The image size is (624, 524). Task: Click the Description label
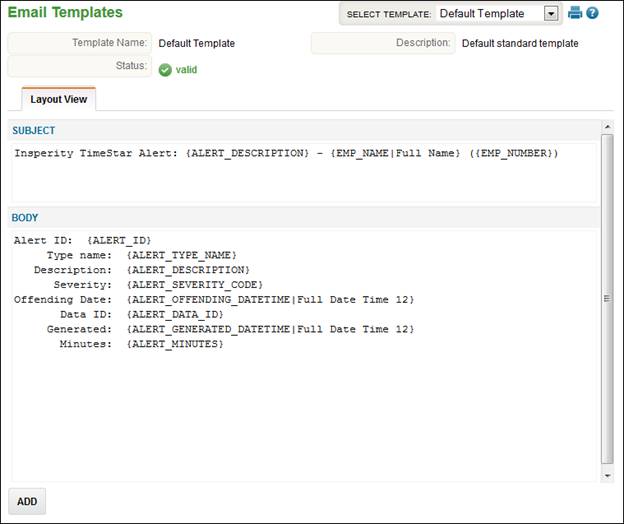pyautogui.click(x=423, y=43)
